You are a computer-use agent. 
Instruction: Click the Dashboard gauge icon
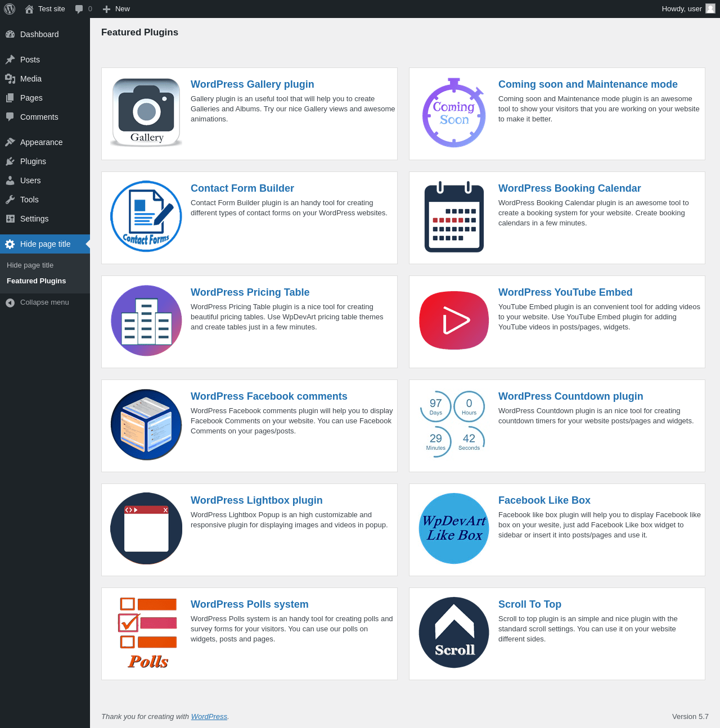[10, 34]
